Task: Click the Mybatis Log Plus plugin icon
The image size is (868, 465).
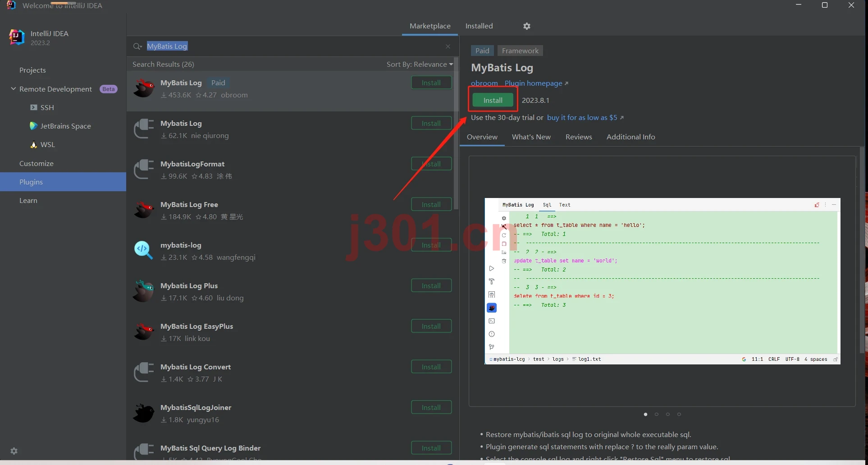Action: (144, 291)
